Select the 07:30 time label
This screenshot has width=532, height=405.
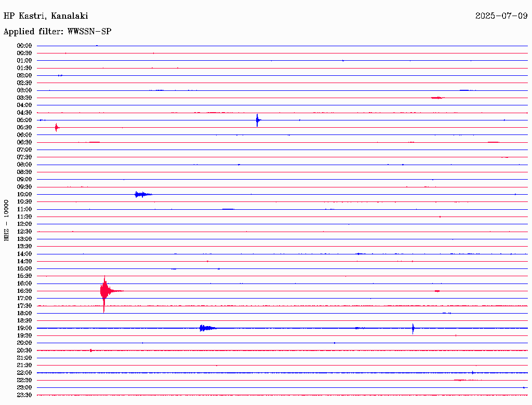[24, 157]
